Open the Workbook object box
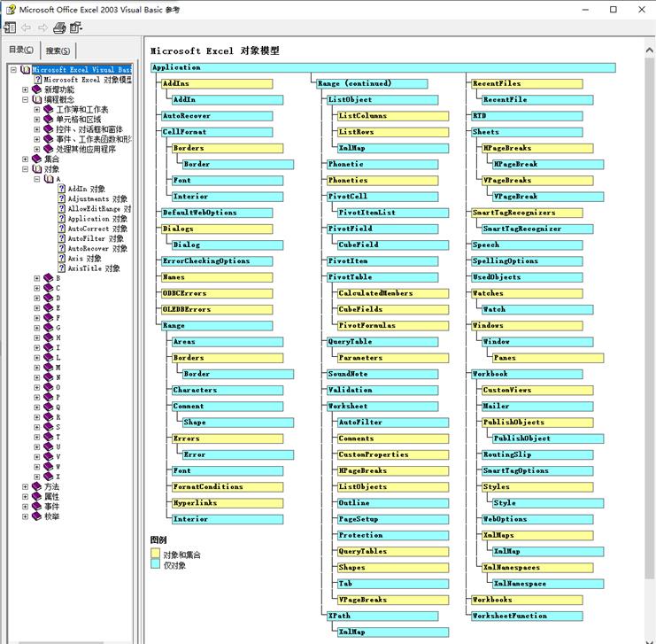This screenshot has height=644, width=656. [527, 374]
